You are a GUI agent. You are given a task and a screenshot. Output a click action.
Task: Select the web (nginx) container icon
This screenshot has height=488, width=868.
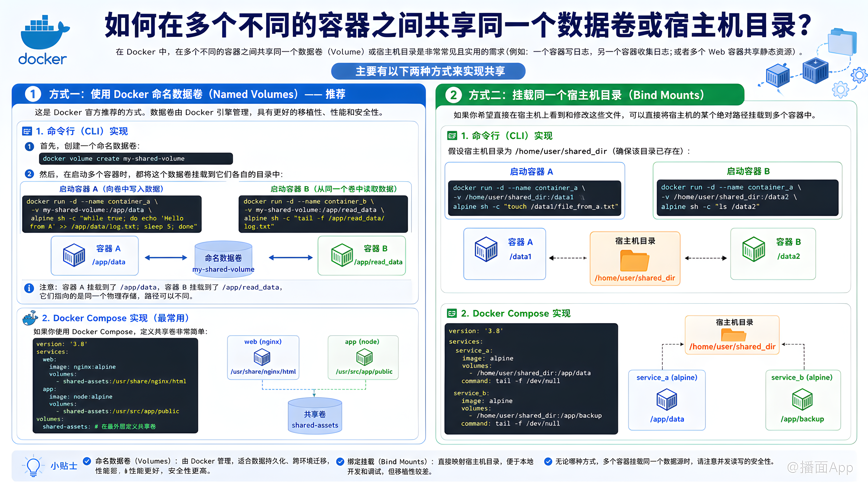262,357
